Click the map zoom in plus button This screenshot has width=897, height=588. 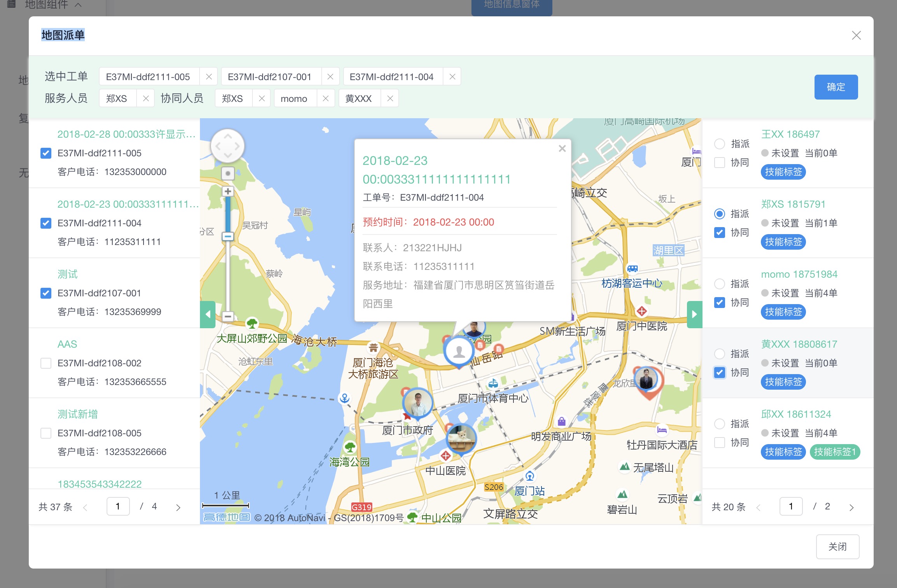click(x=228, y=191)
